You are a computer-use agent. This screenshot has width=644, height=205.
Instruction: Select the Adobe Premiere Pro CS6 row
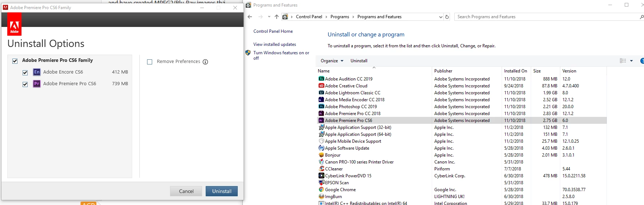[461, 120]
